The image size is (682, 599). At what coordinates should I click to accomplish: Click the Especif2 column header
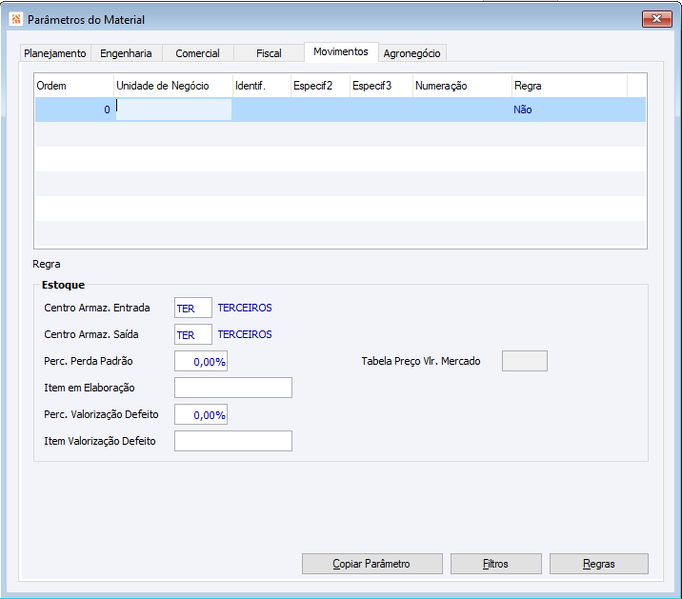click(x=320, y=86)
